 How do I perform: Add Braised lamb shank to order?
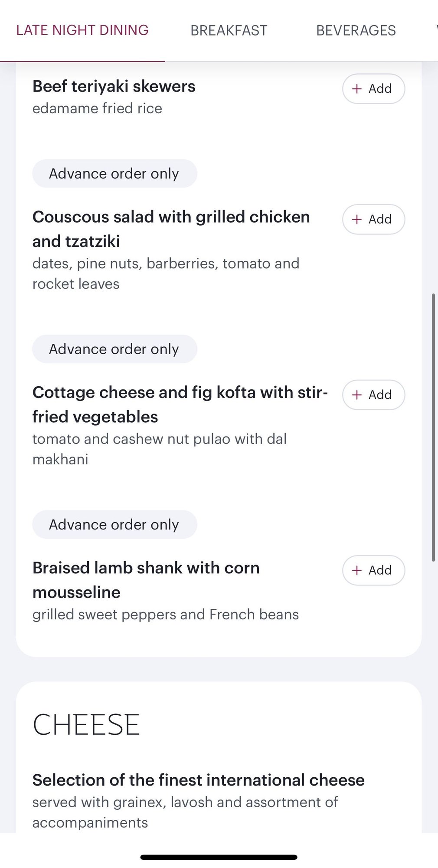click(373, 570)
